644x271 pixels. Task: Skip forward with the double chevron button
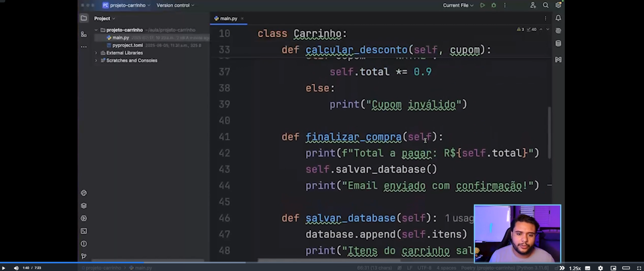coord(562,268)
